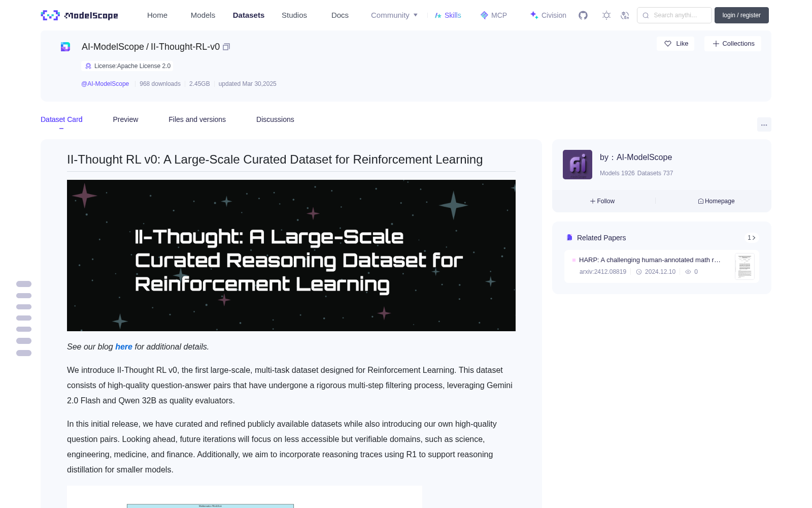Open the Docs page
The height and width of the screenshot is (508, 812).
click(340, 15)
